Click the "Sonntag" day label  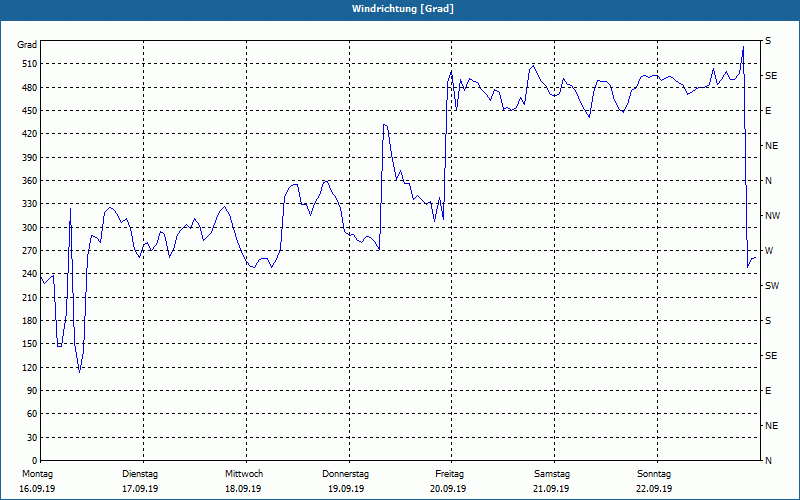click(x=654, y=474)
